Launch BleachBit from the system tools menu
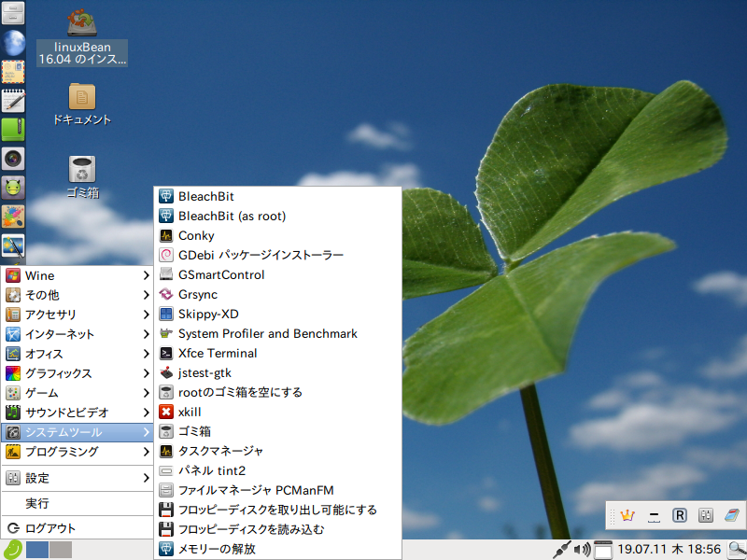 coord(277,196)
